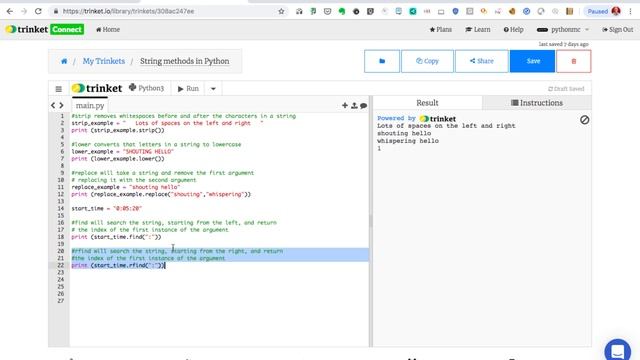Click the 'last saved 7 days ago' text
Image resolution: width=640 pixels, height=360 pixels.
click(x=563, y=44)
